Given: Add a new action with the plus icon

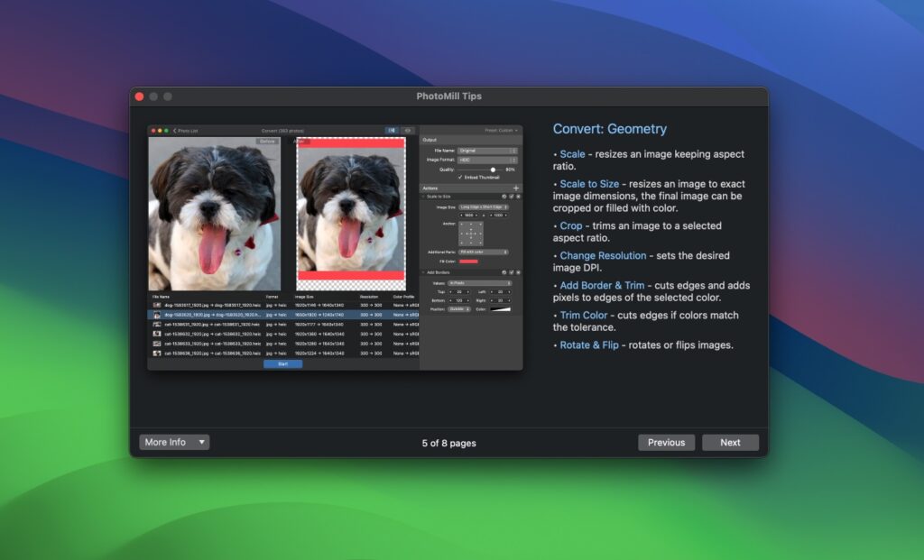Looking at the screenshot, I should tap(515, 187).
